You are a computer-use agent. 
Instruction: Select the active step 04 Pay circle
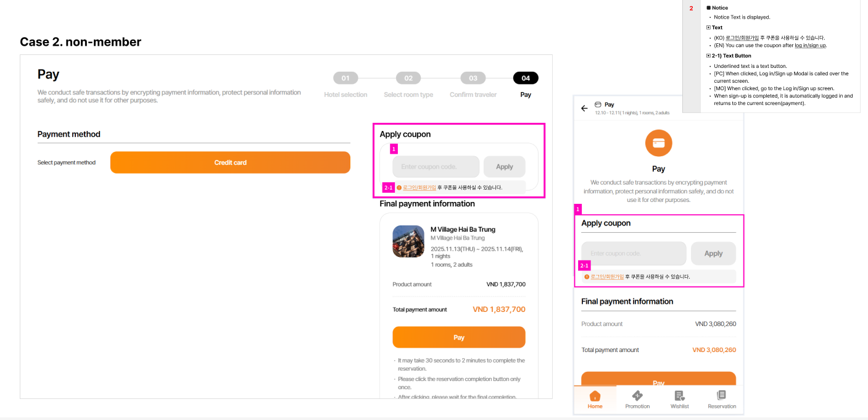(526, 78)
